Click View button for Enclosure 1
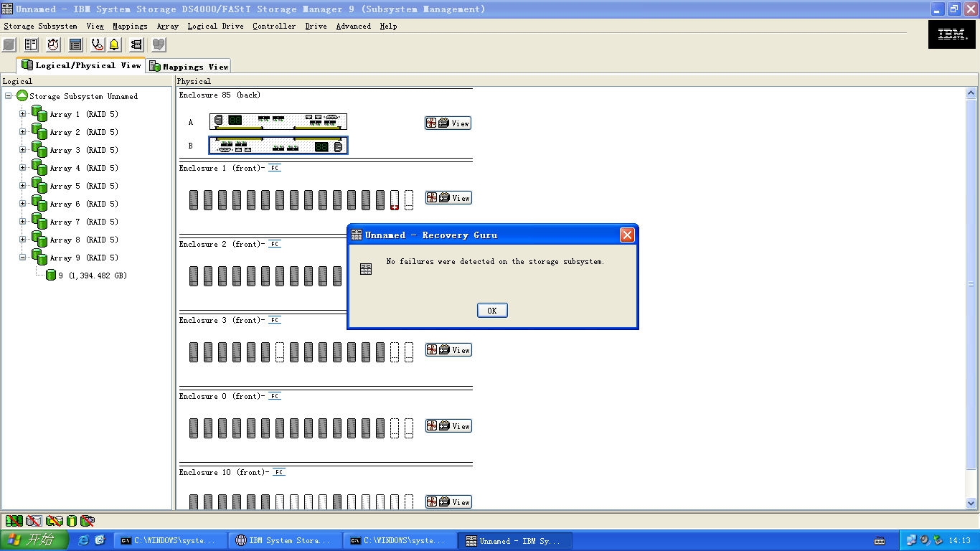Screen dimensions: 980x551 (448, 198)
